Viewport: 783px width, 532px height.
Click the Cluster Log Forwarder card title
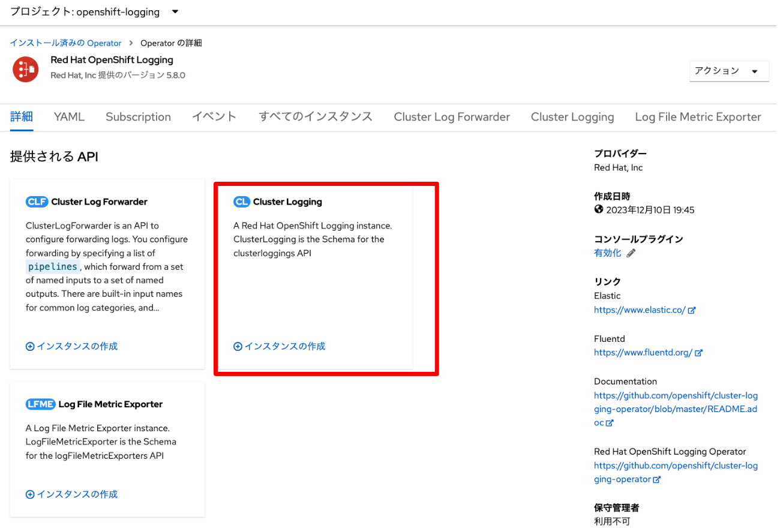[99, 202]
